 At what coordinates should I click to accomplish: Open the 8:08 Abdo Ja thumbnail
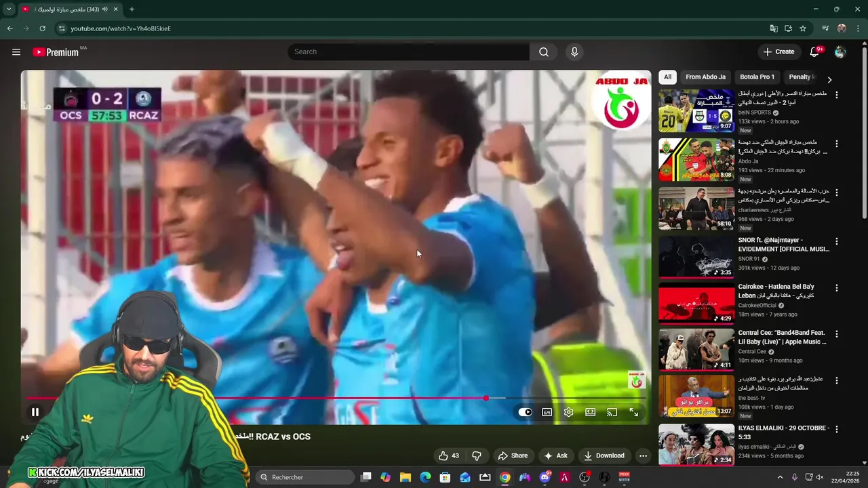(x=696, y=159)
